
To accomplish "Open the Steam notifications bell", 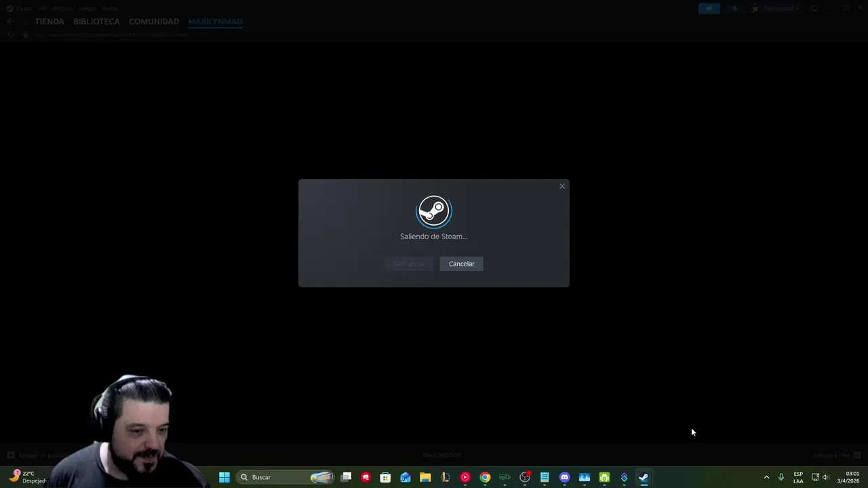I will 734,8.
